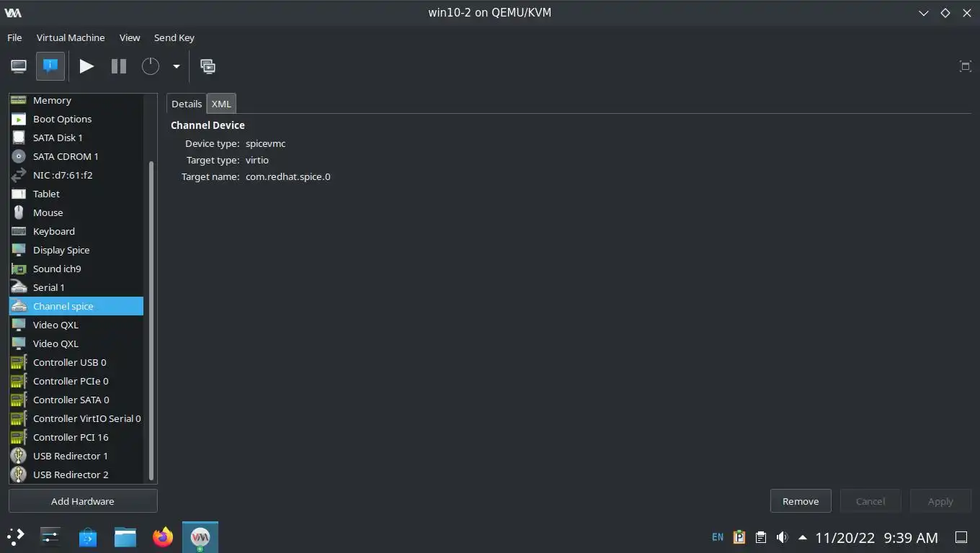Click the Add Hardware button

tap(83, 501)
